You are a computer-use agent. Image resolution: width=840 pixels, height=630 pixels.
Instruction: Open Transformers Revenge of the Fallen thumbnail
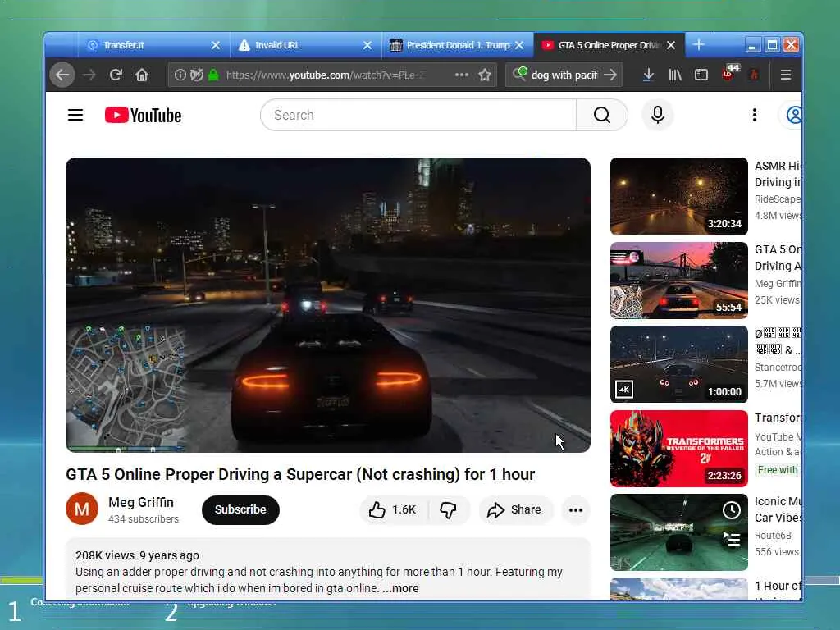click(x=678, y=449)
